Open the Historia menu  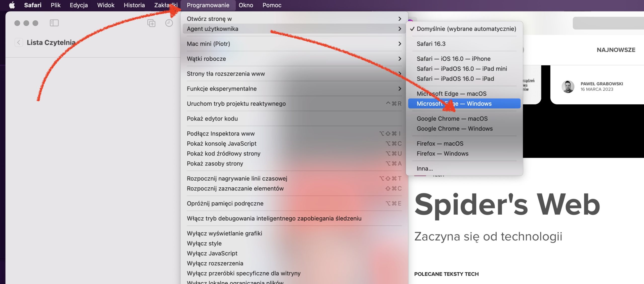tap(134, 5)
